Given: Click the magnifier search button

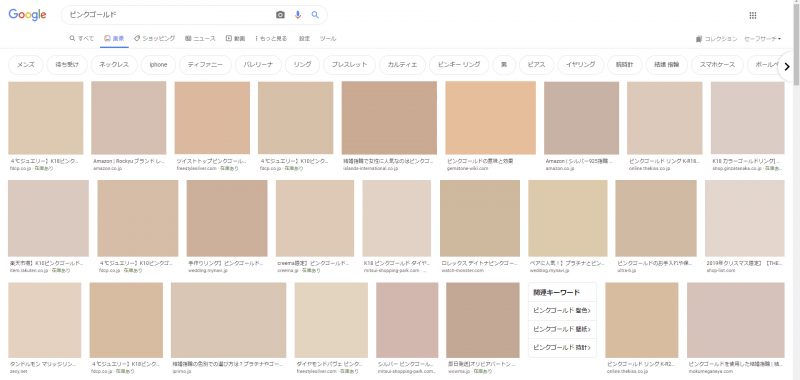Looking at the screenshot, I should tap(315, 15).
